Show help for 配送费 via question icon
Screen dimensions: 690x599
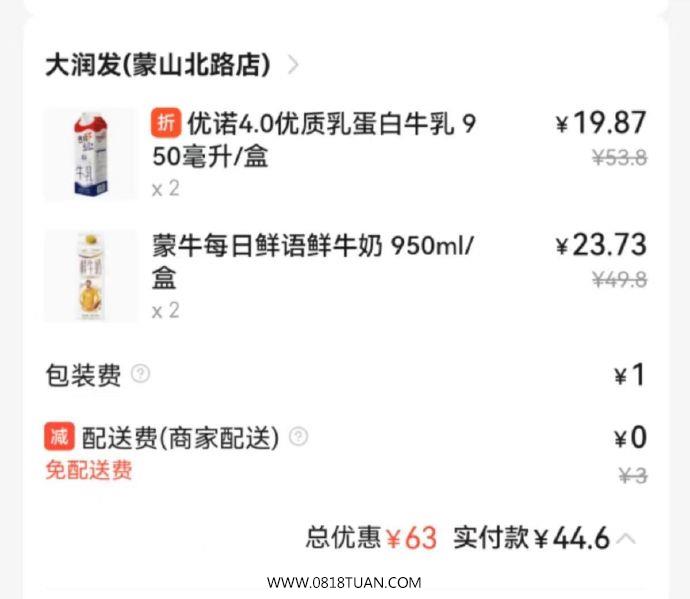[298, 437]
